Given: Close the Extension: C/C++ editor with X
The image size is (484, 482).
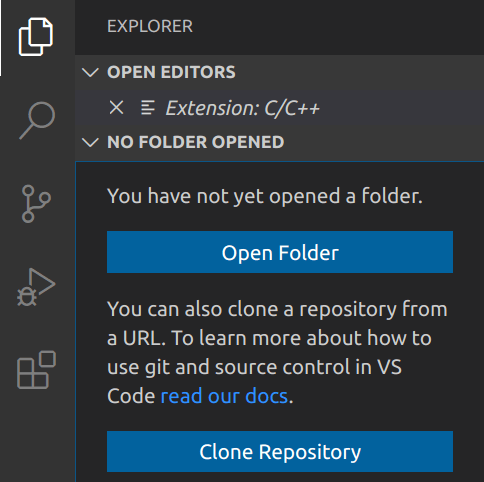Looking at the screenshot, I should (x=116, y=108).
